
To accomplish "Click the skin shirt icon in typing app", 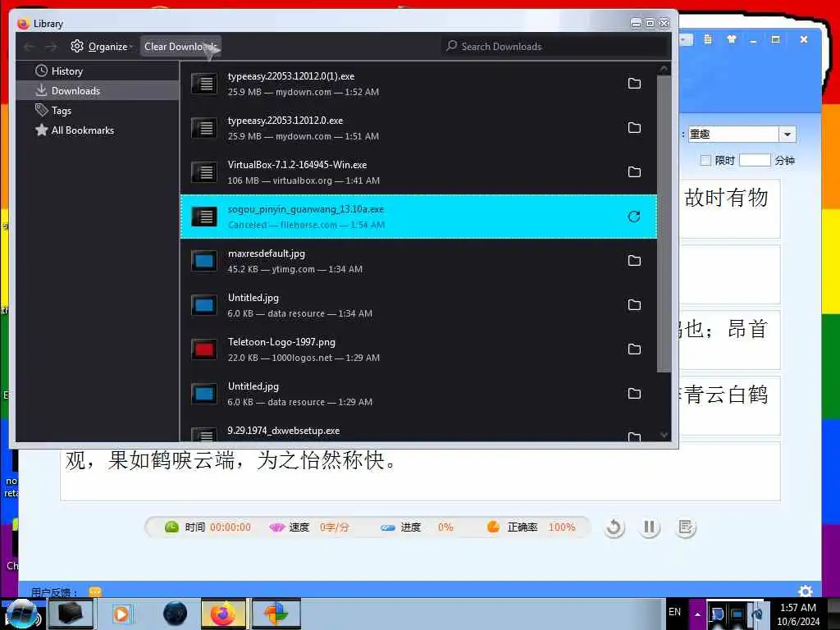I will [x=731, y=39].
